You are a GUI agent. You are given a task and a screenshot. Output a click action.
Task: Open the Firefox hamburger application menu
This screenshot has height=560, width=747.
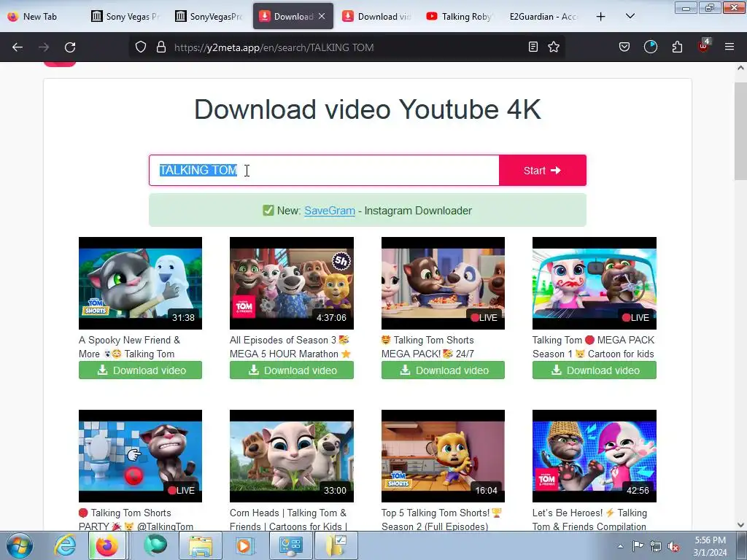point(729,47)
